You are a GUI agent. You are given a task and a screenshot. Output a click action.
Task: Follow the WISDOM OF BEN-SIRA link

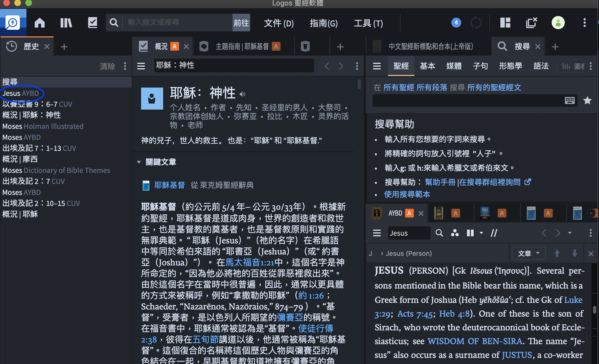click(x=475, y=341)
